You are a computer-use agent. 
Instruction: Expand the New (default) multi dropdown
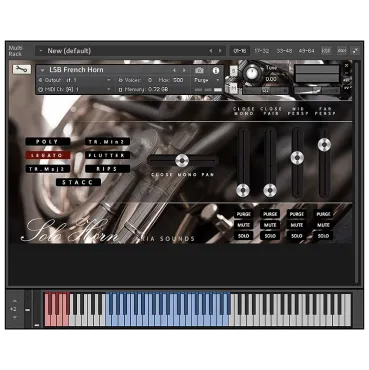pos(41,51)
